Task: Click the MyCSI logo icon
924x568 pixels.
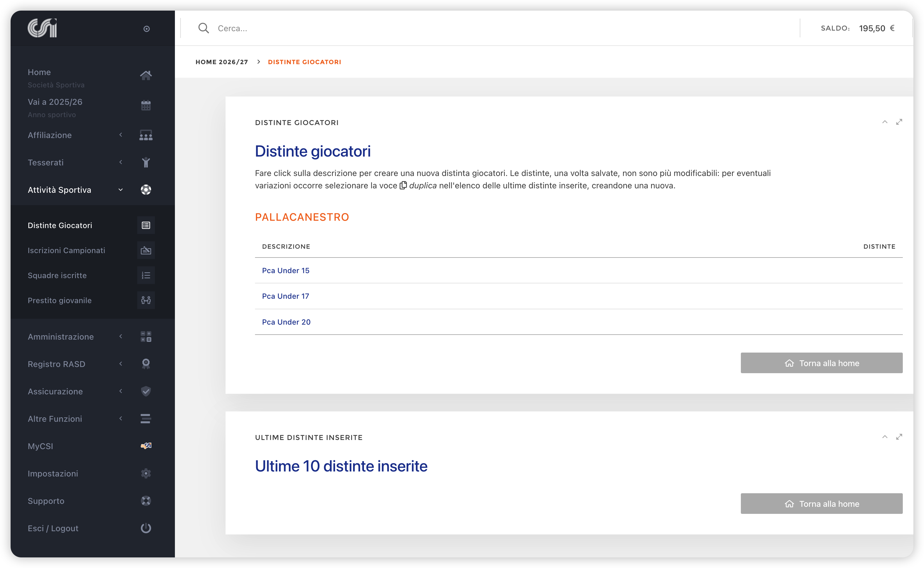Action: tap(146, 446)
